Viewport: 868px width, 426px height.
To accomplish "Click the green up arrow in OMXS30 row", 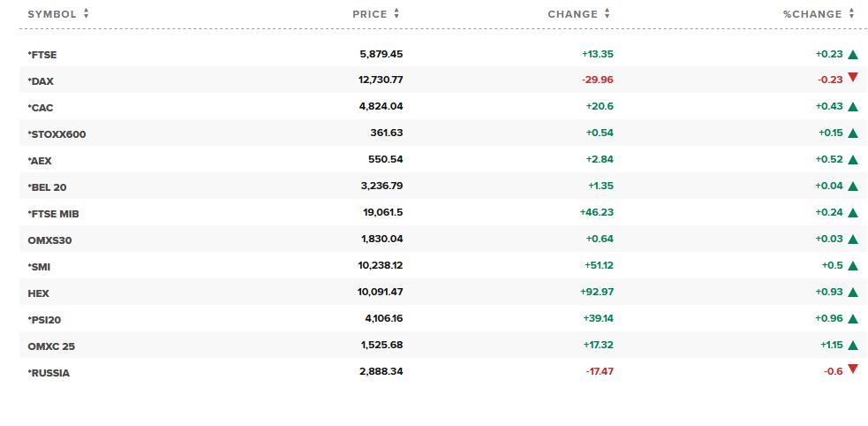I will pyautogui.click(x=852, y=240).
